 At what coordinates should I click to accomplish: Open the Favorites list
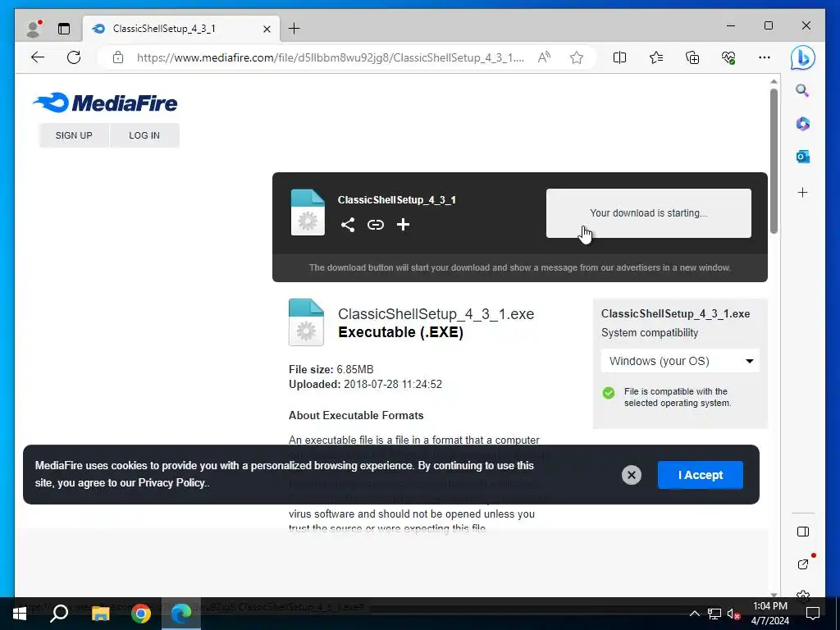[655, 57]
